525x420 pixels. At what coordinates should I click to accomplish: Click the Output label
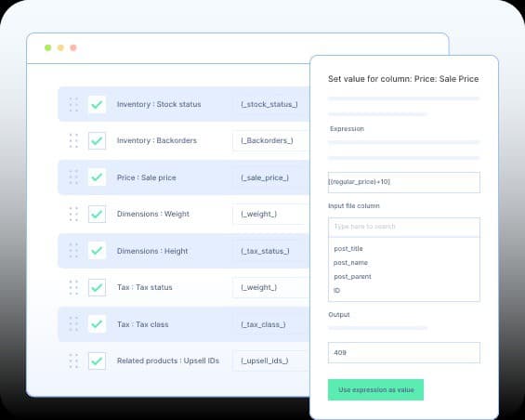(x=339, y=315)
